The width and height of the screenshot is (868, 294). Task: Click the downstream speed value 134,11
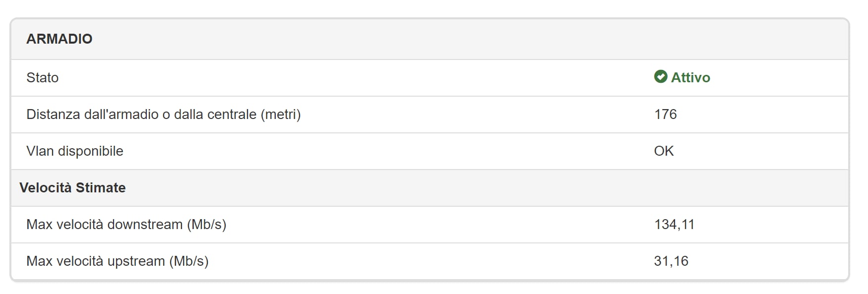pos(675,224)
